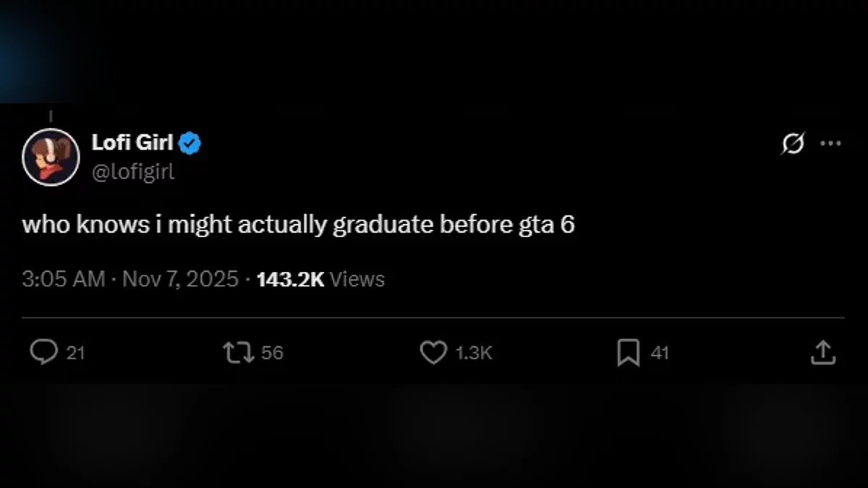Click the 1.3K likes count
The width and height of the screenshot is (868, 488).
(474, 353)
